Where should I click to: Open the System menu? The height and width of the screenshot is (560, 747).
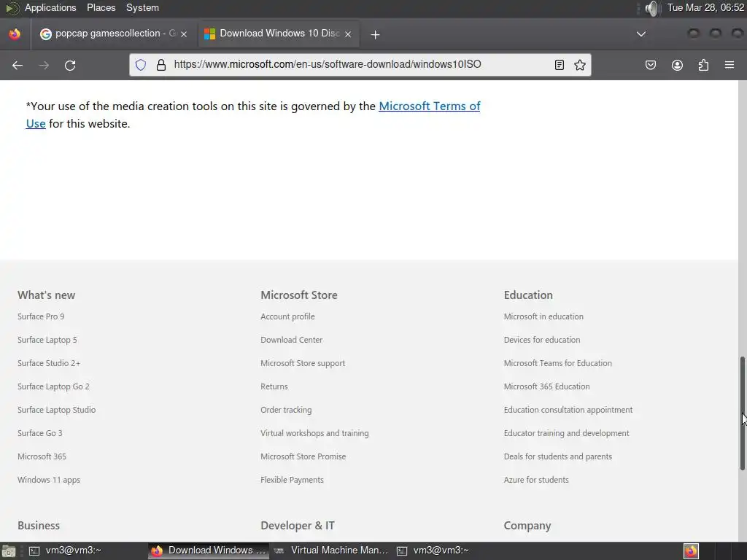[x=142, y=7]
